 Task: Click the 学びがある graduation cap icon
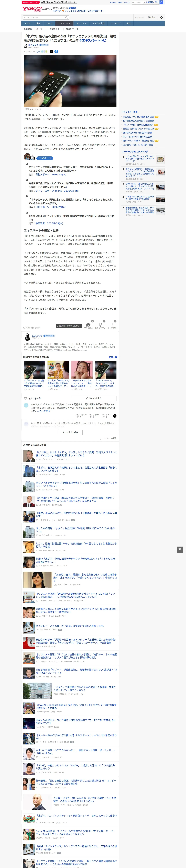pyautogui.click(x=88, y=324)
